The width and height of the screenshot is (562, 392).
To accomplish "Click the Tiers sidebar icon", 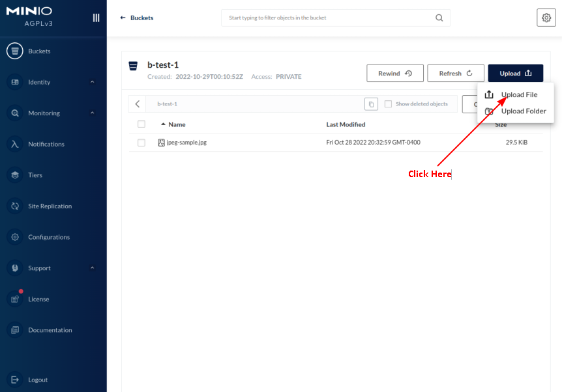I will 14,175.
